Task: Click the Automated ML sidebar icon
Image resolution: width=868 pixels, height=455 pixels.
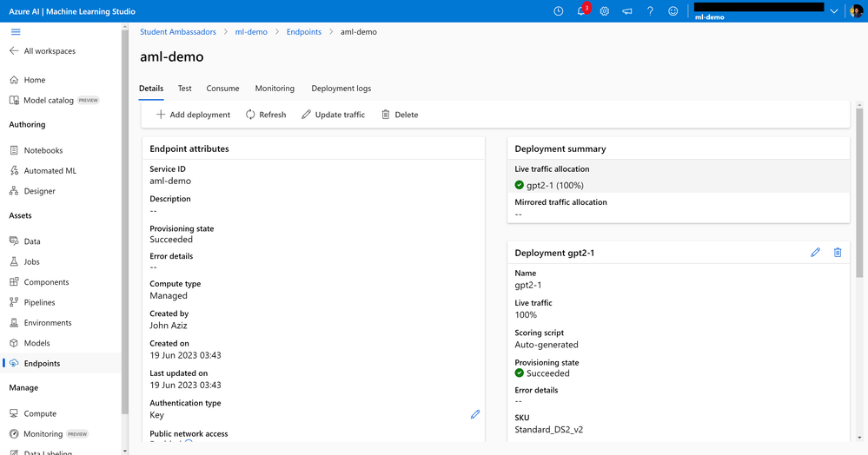Action: (15, 170)
